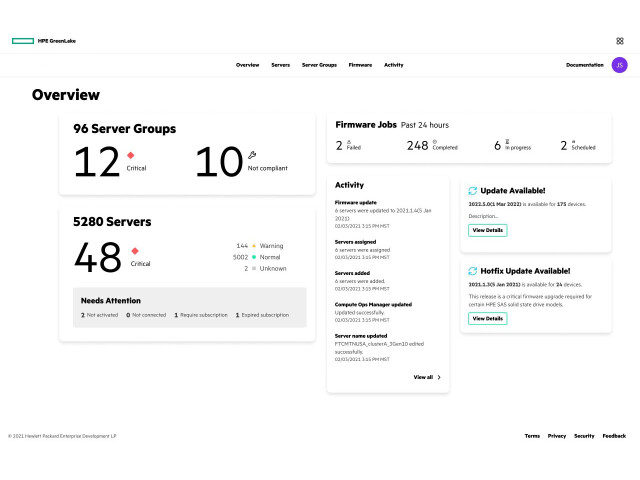This screenshot has width=640, height=480.
Task: Open the Documentation link
Action: point(584,65)
